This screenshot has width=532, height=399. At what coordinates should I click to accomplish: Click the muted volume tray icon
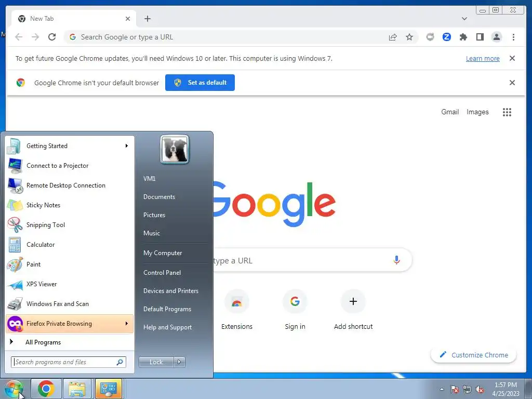(480, 390)
